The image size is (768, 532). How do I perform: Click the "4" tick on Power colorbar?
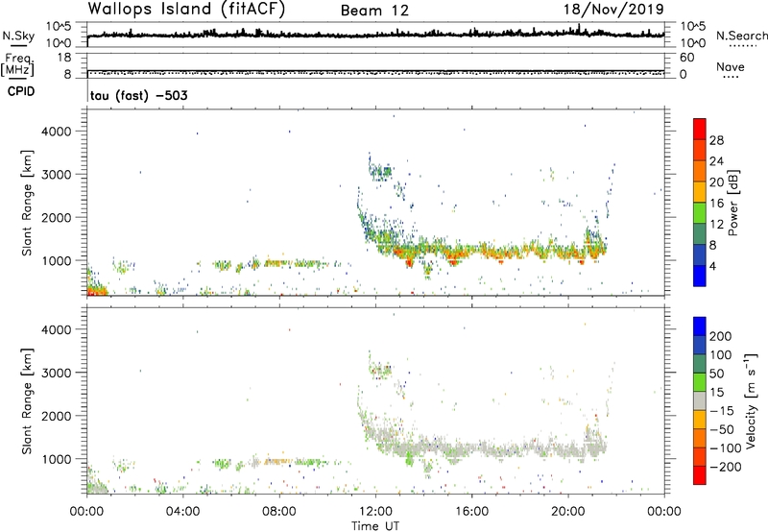tap(712, 266)
